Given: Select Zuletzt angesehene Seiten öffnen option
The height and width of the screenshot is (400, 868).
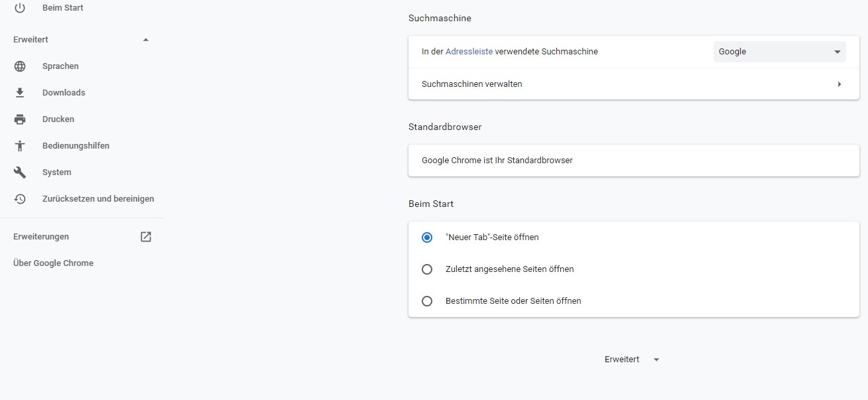Looking at the screenshot, I should [x=427, y=269].
